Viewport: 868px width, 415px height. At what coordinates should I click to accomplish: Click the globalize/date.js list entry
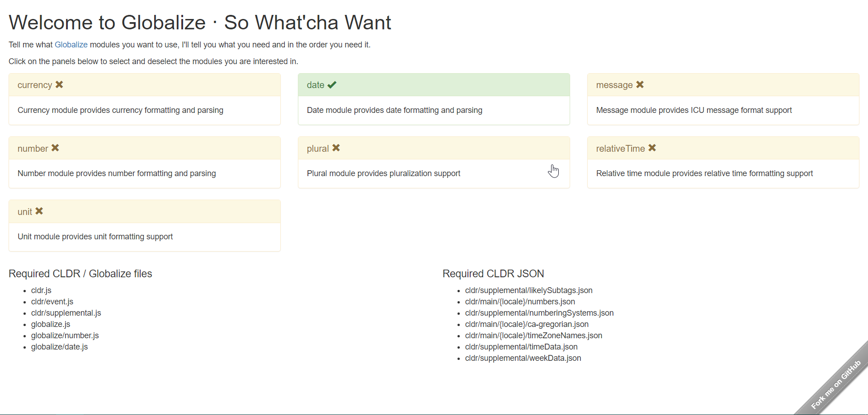click(x=59, y=347)
